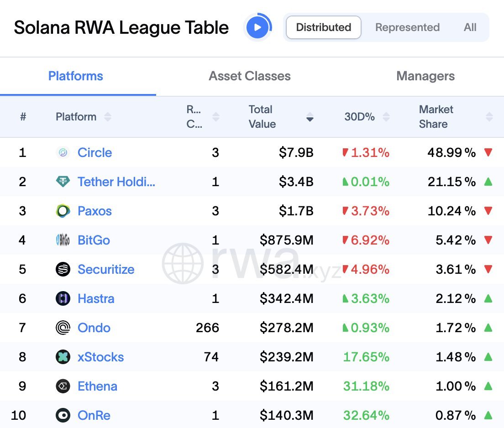The width and height of the screenshot is (504, 428).
Task: Click Ethena's 31.18% 30-day change
Action: click(x=366, y=386)
